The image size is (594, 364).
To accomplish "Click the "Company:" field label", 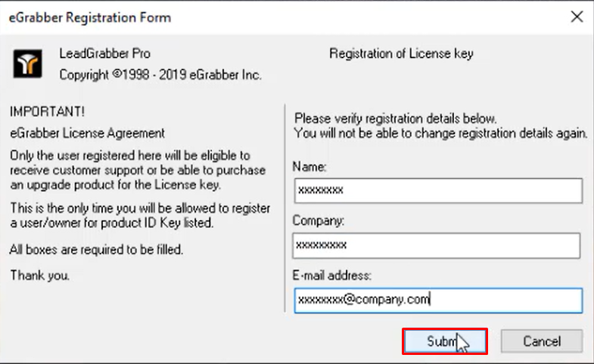I will click(x=319, y=221).
